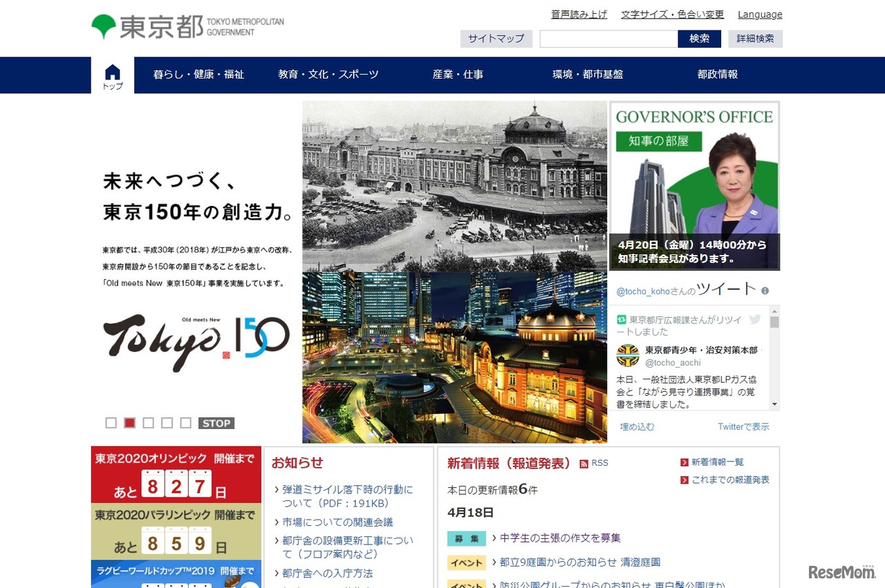Viewport: 885px width, 588px height.
Task: Click the retweet icon in the timeline
Action: [x=622, y=320]
